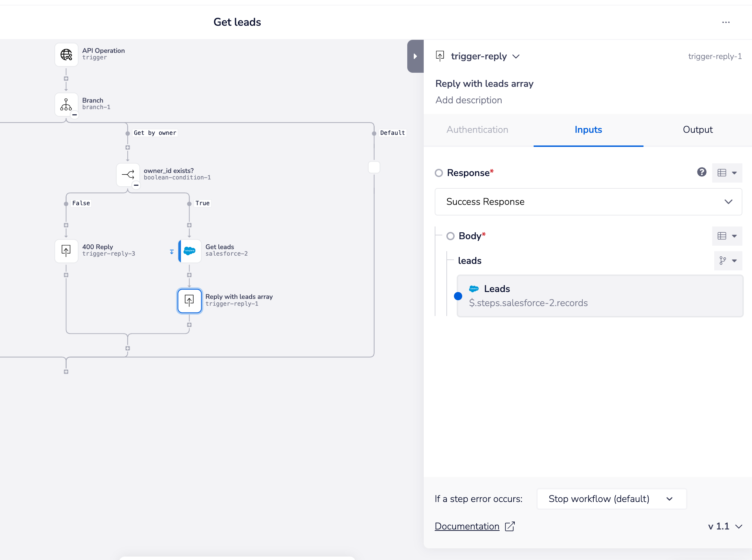Switch to the Authentication tab

point(477,130)
